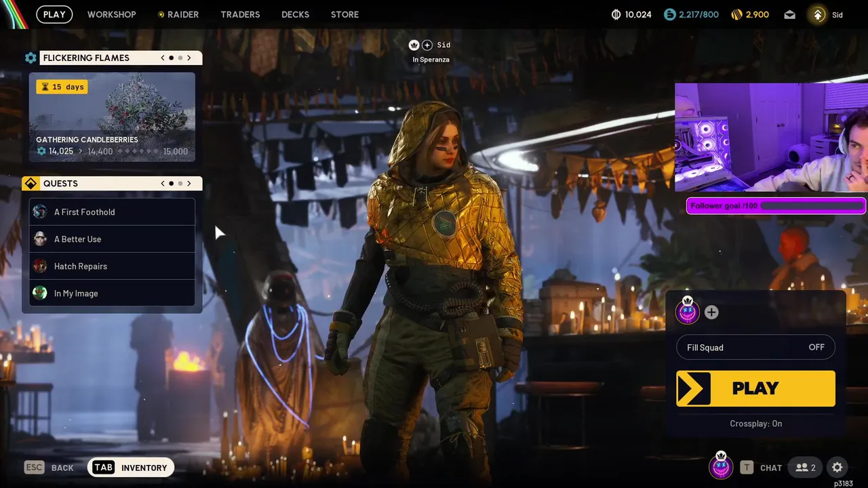Viewport: 868px width, 488px height.
Task: Open Sid's profile badge icon
Action: point(818,14)
